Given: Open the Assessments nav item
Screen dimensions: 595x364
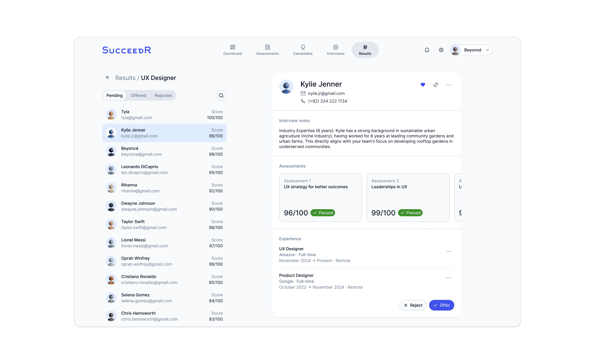Looking at the screenshot, I should (x=267, y=50).
